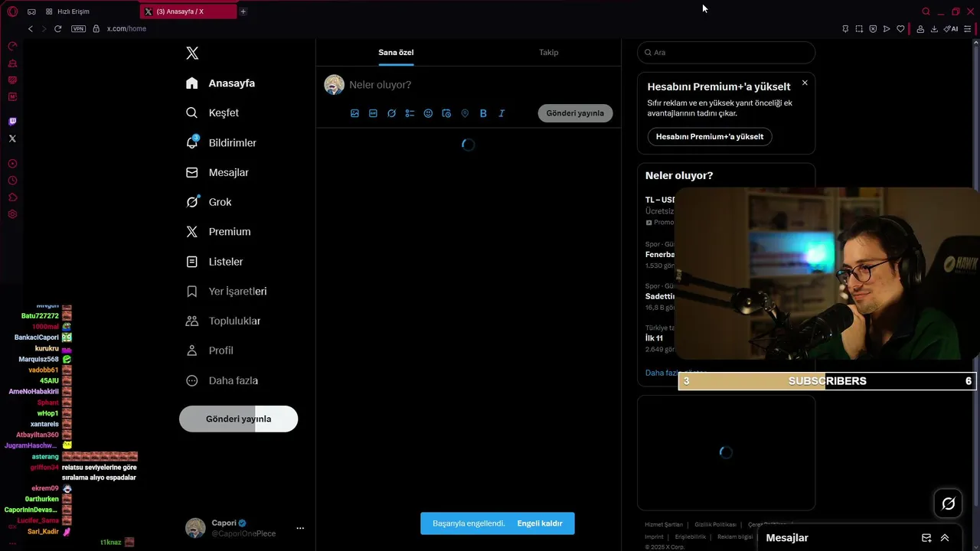Image resolution: width=980 pixels, height=551 pixels.
Task: Expand the Mesajlar drawer
Action: (x=945, y=538)
